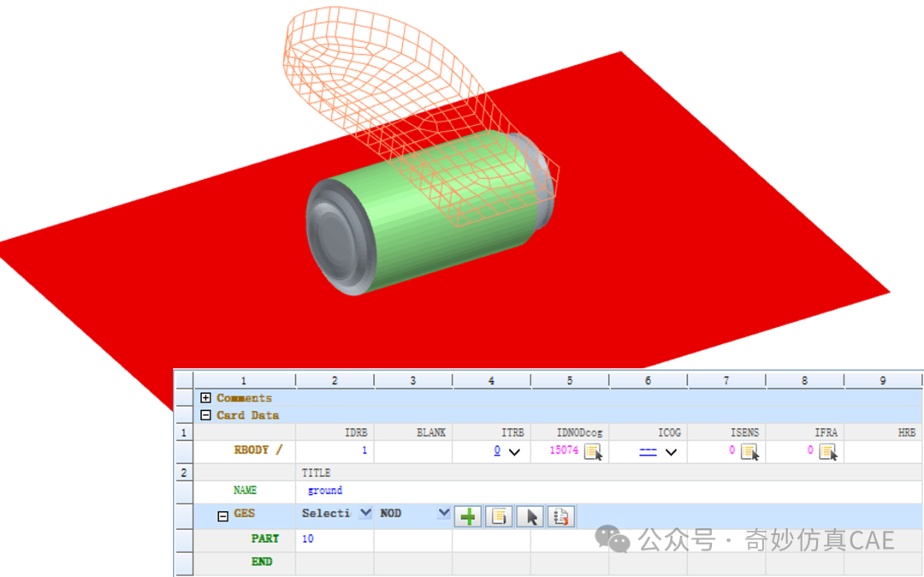
Task: Click the picker icon next to IDNODcog 15074
Action: click(x=594, y=452)
